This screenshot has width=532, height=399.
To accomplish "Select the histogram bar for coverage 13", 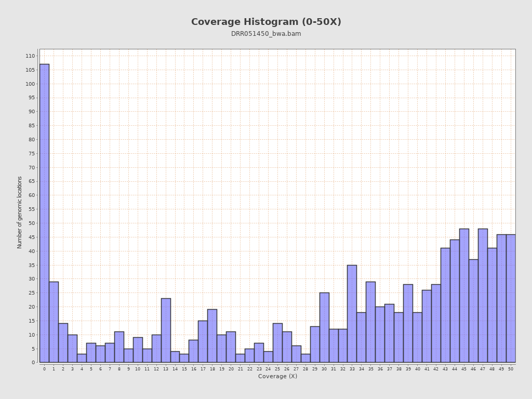I will coord(166,330).
